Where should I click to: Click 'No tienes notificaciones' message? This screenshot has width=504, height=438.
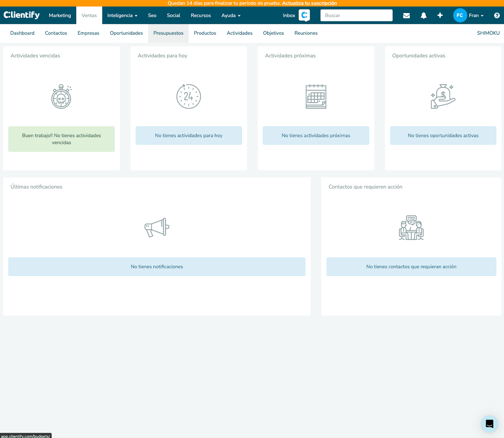157,267
